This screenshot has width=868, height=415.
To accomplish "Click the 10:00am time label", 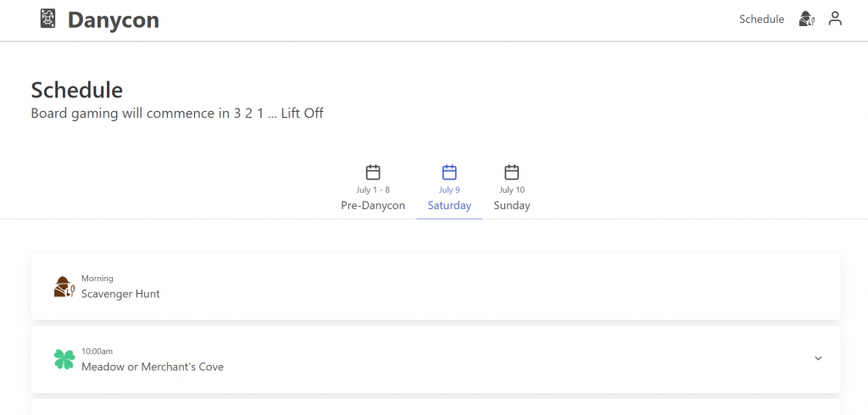I will point(97,351).
